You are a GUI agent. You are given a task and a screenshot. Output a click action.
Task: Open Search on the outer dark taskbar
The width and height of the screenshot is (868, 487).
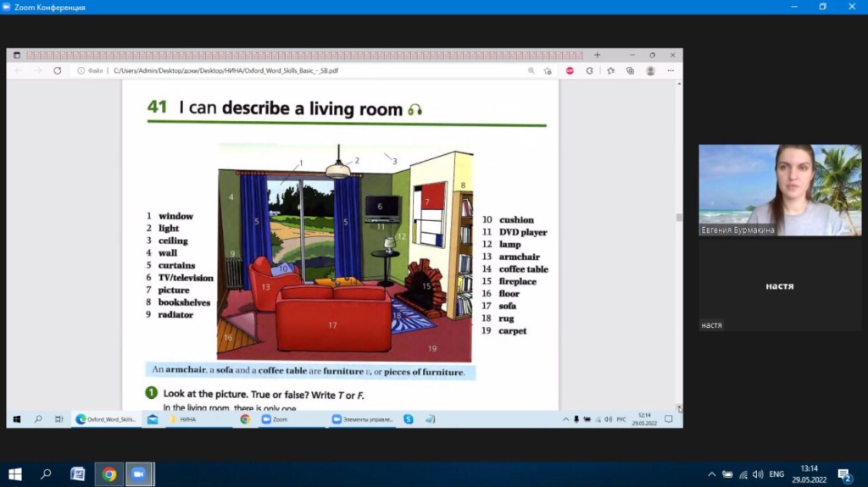coord(46,474)
